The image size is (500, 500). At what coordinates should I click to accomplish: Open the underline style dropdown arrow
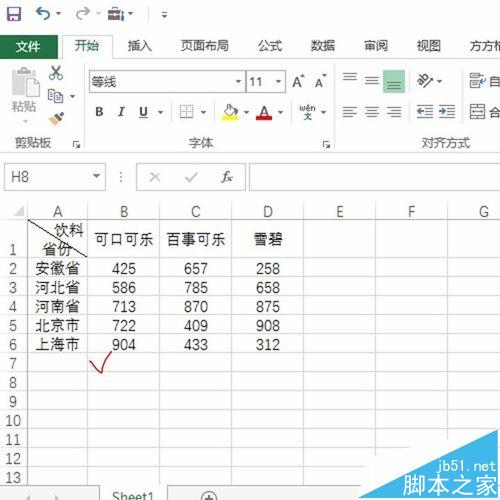160,112
